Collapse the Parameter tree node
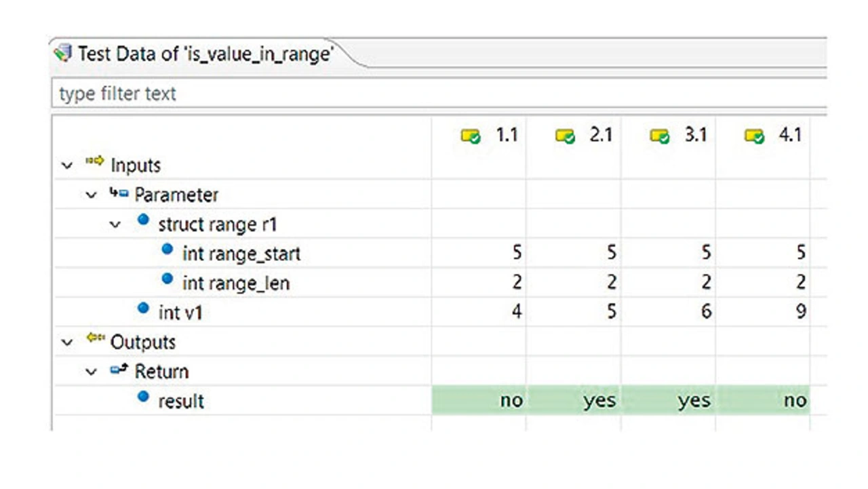Image resolution: width=868 pixels, height=489 pixels. coord(91,195)
